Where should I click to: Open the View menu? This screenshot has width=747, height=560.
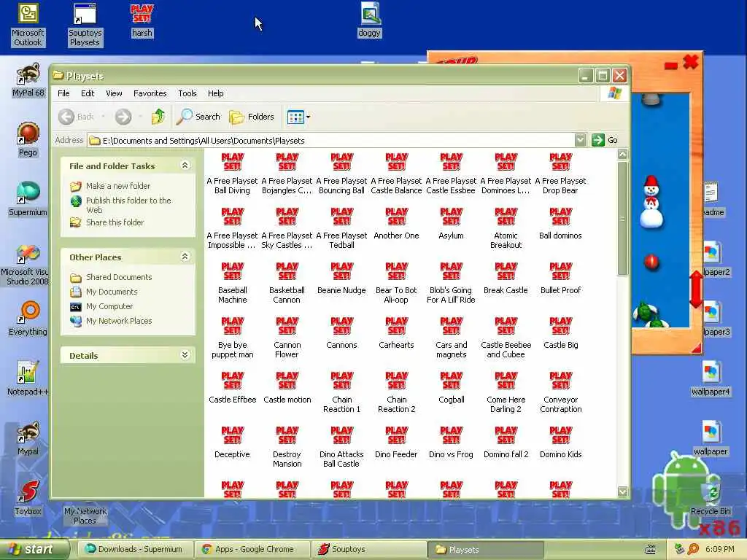[x=114, y=93]
